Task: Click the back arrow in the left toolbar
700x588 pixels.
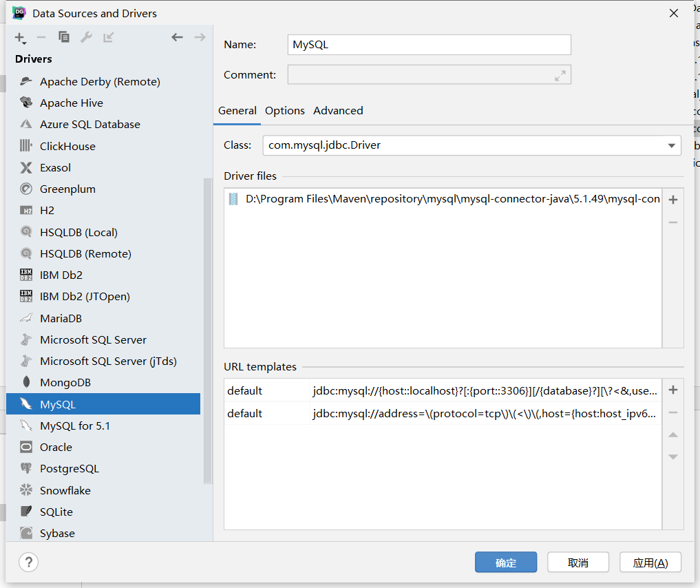Action: 178,37
